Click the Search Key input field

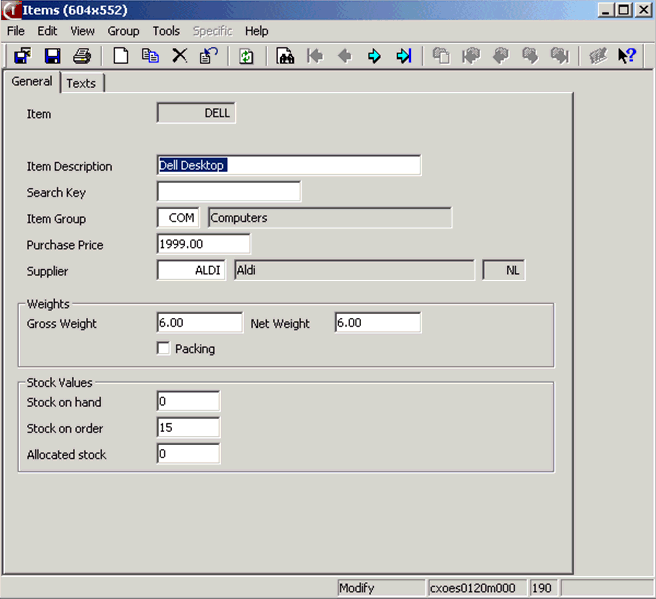point(229,192)
